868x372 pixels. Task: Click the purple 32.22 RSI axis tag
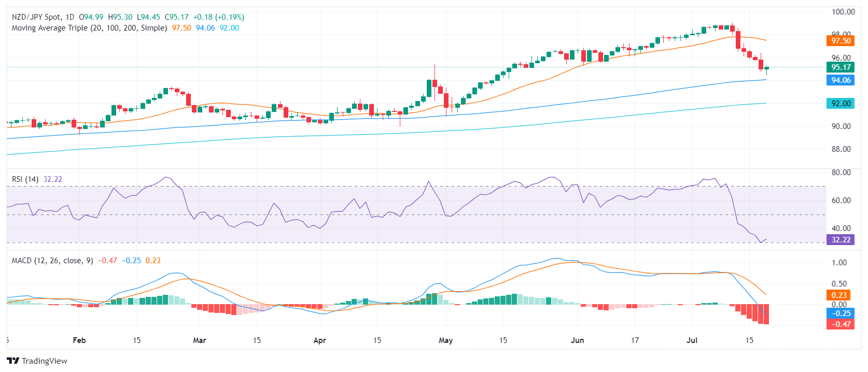click(841, 240)
